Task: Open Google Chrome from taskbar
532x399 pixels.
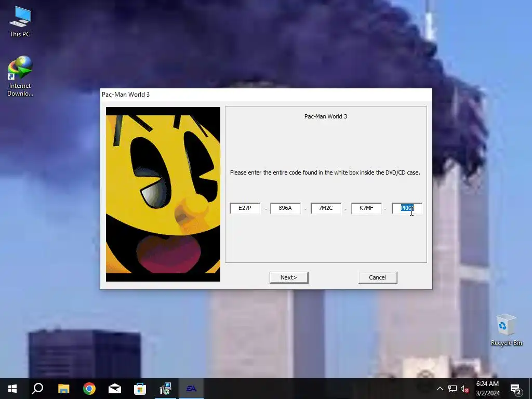Action: pos(89,389)
